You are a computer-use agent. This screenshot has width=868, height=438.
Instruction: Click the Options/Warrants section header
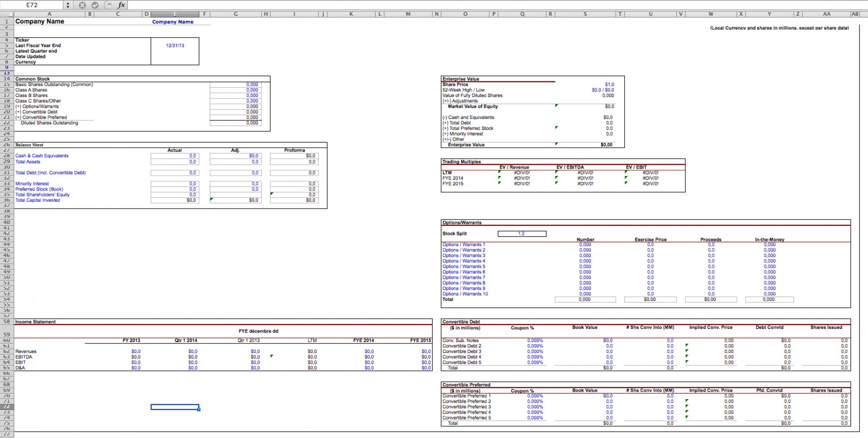click(x=462, y=223)
